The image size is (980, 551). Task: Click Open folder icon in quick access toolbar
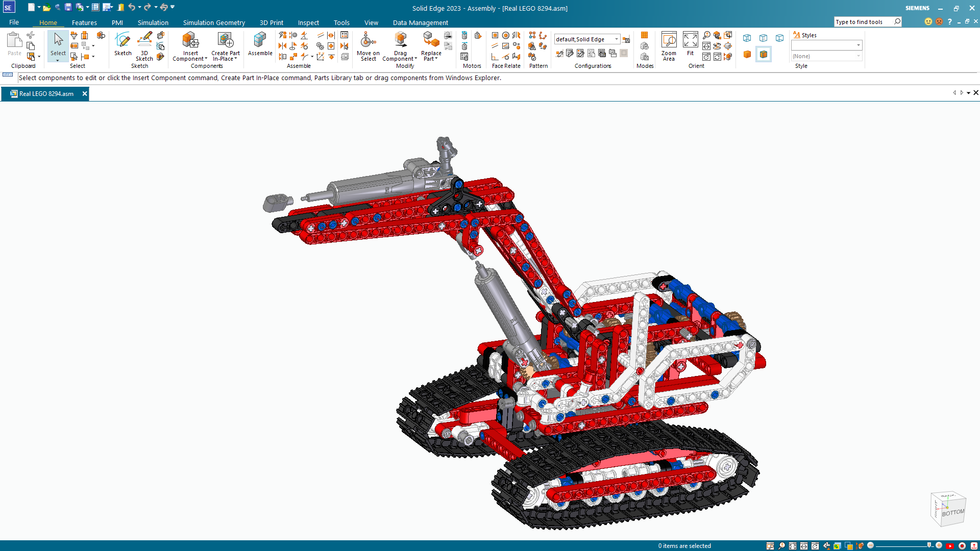point(46,7)
